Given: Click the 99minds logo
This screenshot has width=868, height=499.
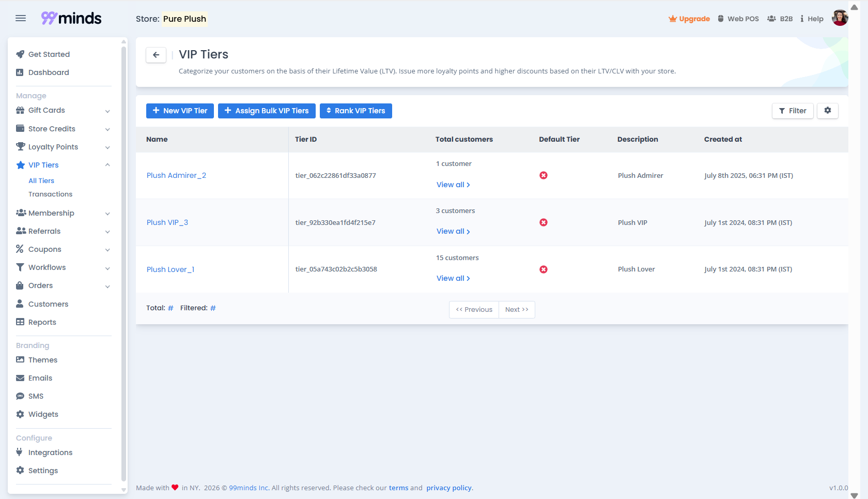Looking at the screenshot, I should [x=71, y=18].
